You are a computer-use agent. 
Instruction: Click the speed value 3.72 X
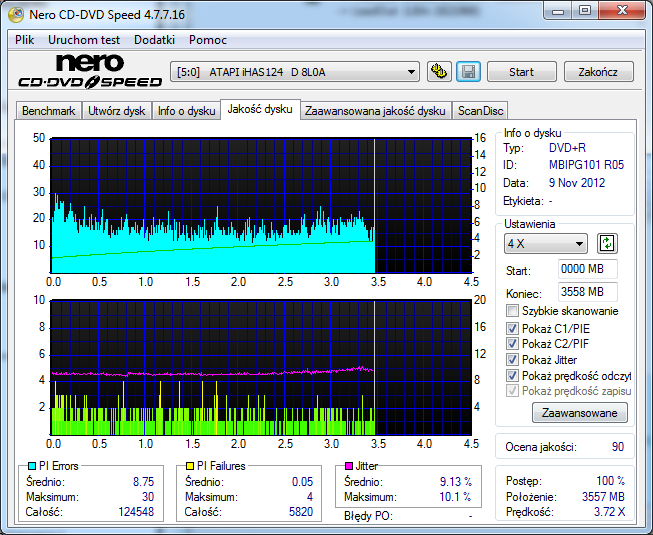coord(609,512)
